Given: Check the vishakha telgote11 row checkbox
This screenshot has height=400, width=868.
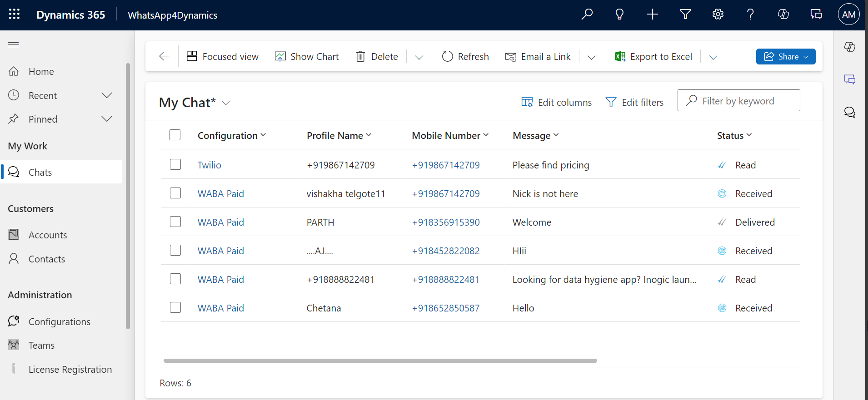Looking at the screenshot, I should pyautogui.click(x=175, y=193).
